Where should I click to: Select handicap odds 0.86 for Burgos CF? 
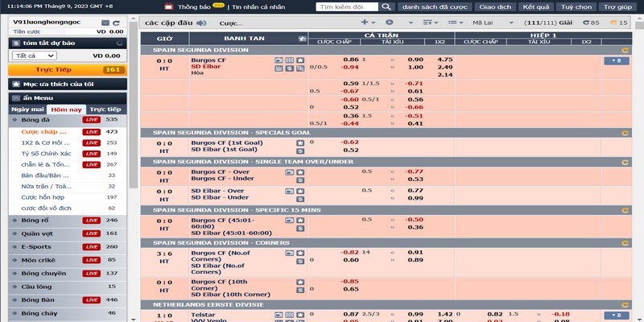tap(351, 60)
